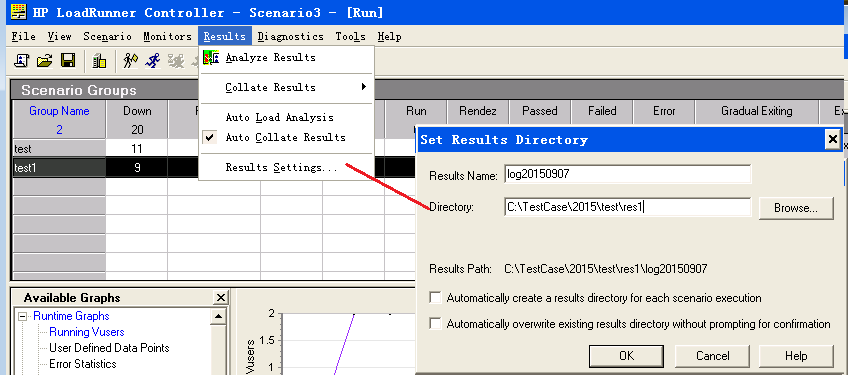Close the Available Graphs panel

[x=220, y=298]
